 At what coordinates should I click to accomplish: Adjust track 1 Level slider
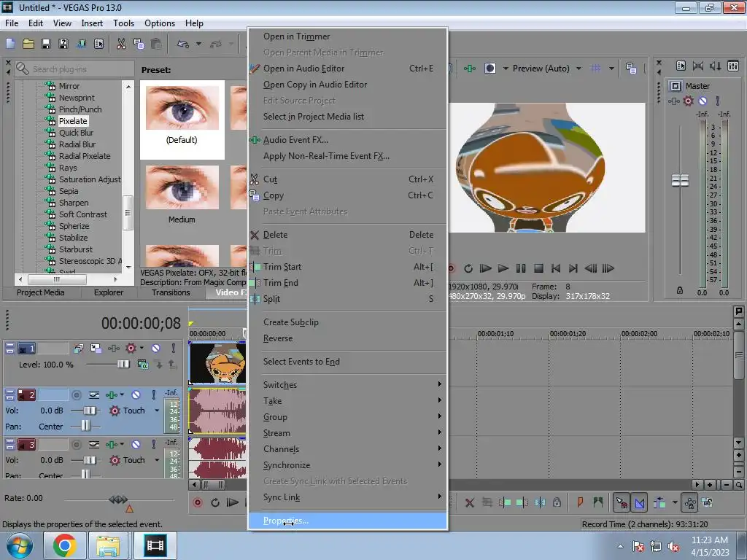123,365
